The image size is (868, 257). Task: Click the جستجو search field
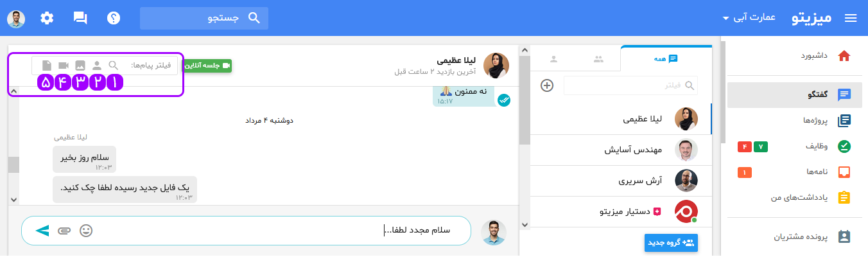204,18
